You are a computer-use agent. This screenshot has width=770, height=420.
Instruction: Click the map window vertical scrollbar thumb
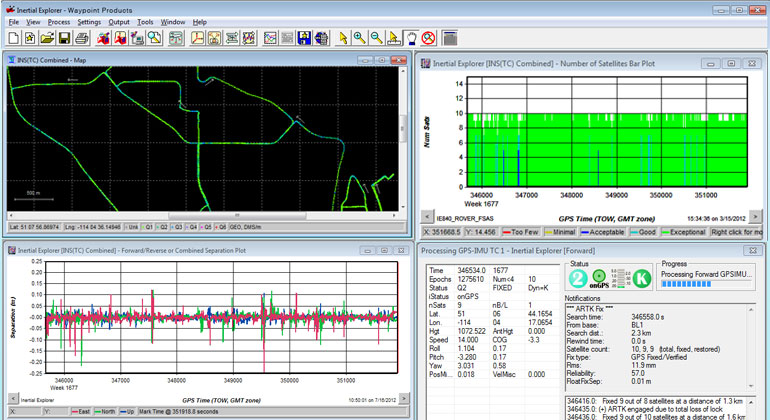click(403, 129)
